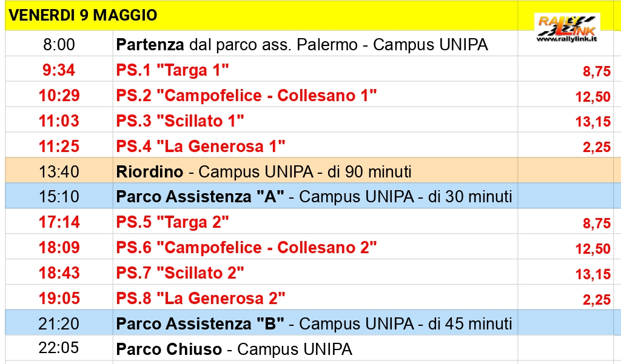Click Parco Assistenza "B" row

click(309, 323)
